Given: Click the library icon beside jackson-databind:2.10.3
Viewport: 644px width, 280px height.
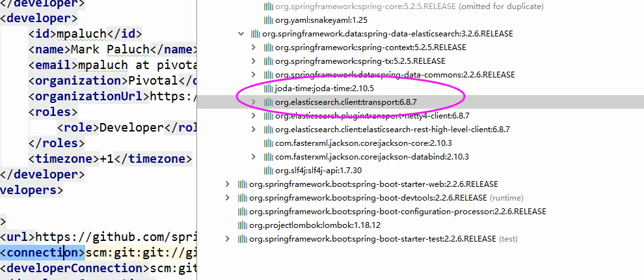Looking at the screenshot, I should (x=269, y=157).
